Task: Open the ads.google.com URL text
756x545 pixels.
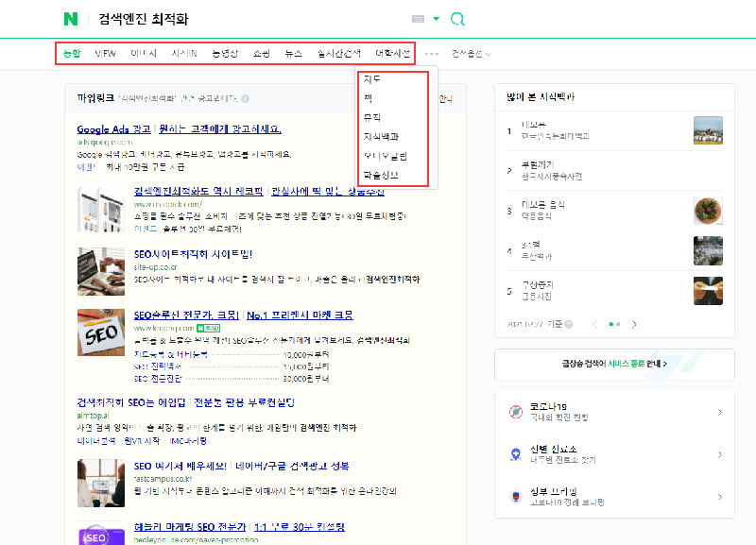Action: point(105,142)
